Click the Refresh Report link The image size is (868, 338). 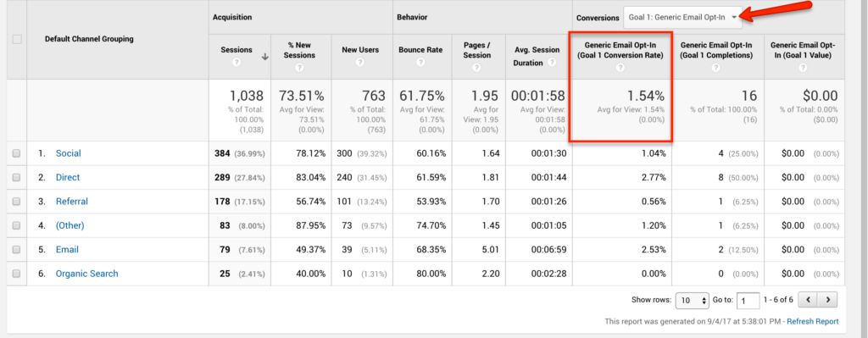813,321
